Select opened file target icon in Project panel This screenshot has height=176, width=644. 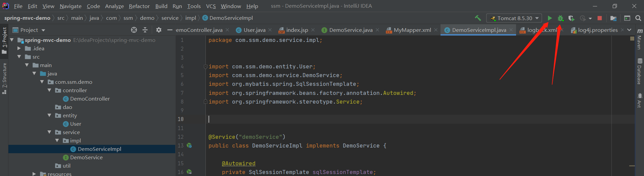(134, 30)
